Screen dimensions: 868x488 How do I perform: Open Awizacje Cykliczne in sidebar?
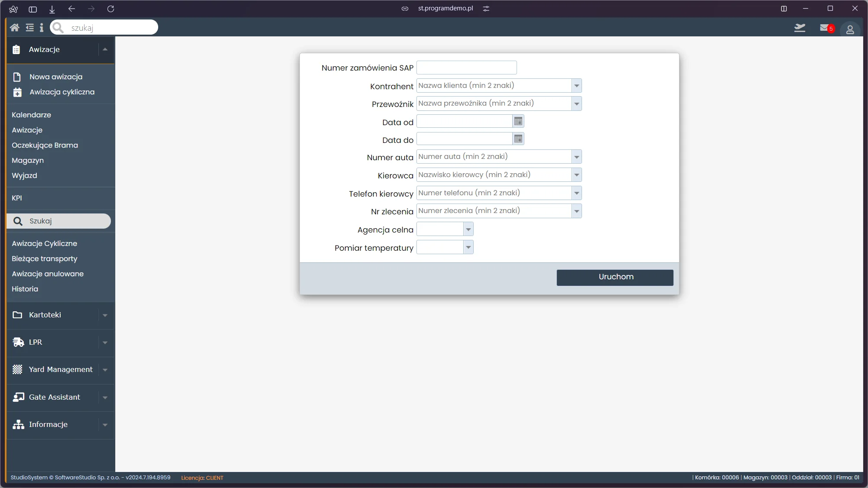tap(44, 243)
